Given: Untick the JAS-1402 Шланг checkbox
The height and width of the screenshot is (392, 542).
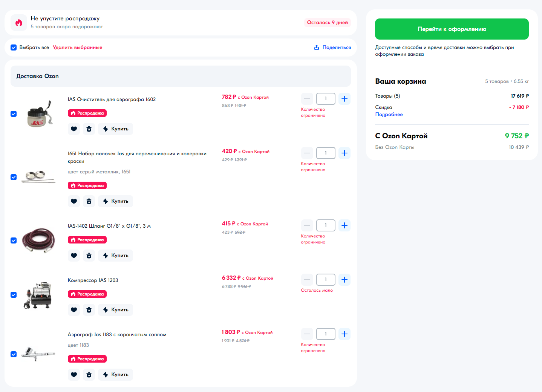Looking at the screenshot, I should click(14, 240).
